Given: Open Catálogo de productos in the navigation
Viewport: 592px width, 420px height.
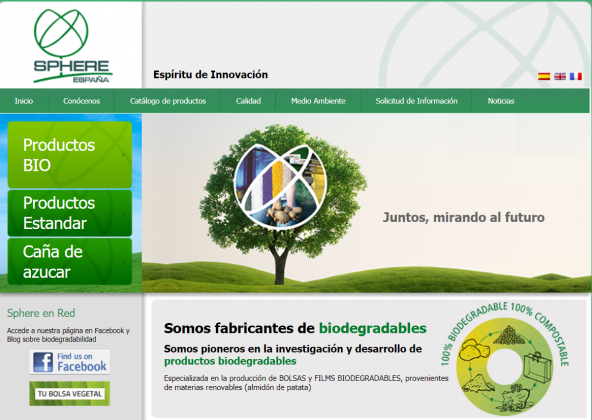Looking at the screenshot, I should click(168, 101).
